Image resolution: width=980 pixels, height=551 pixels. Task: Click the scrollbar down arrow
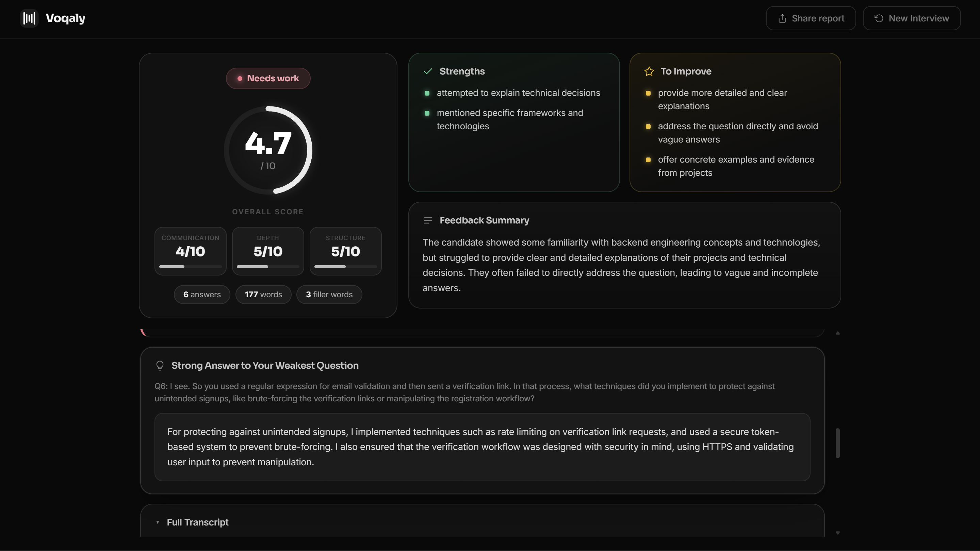pos(838,533)
